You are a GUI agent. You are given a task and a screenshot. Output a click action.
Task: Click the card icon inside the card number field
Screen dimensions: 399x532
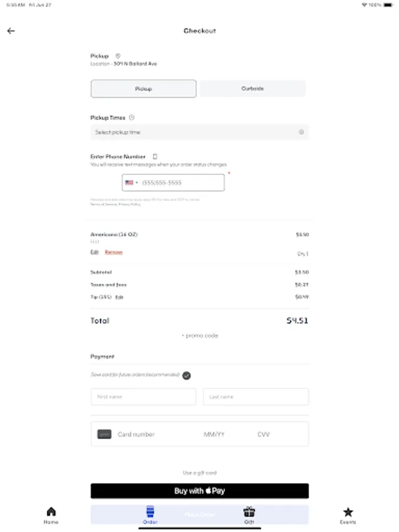[106, 433]
